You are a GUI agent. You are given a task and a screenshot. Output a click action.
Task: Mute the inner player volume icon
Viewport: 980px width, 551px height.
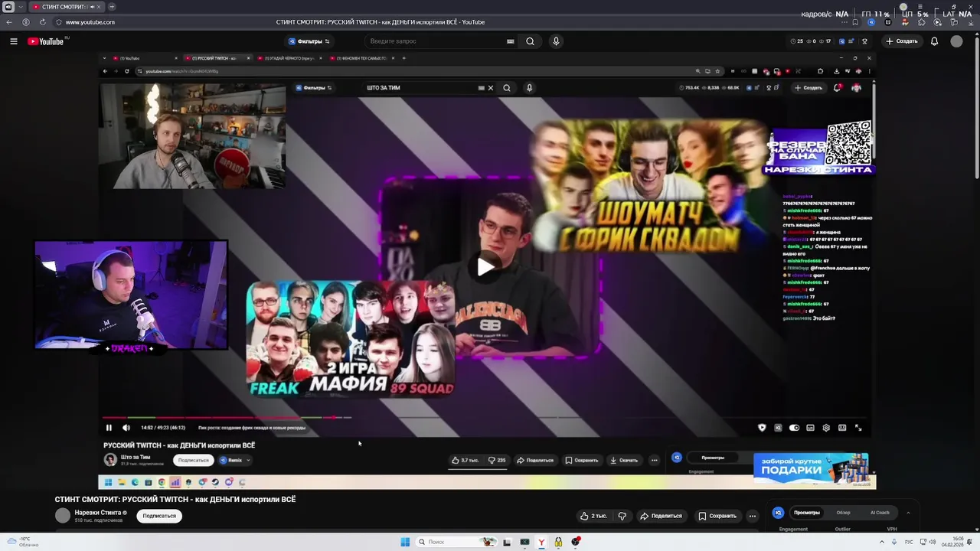click(126, 428)
